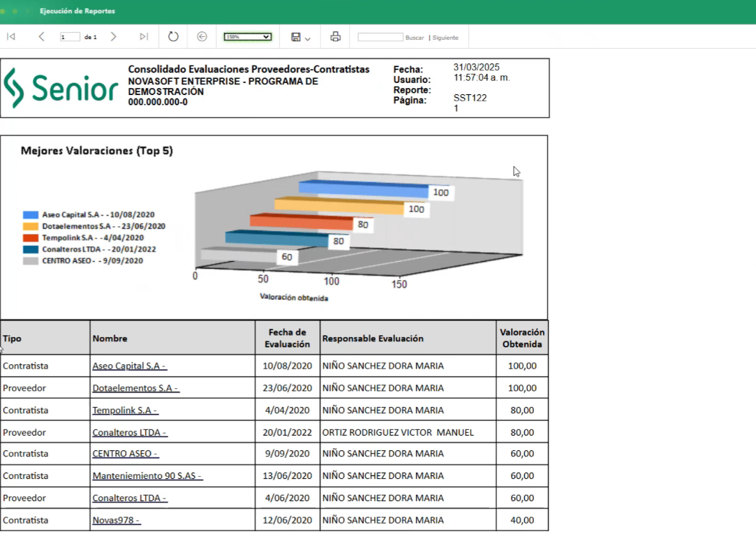Screen dimensions: 756x534
Task: Click the orange Dotaelementos legend swatch
Action: [30, 226]
